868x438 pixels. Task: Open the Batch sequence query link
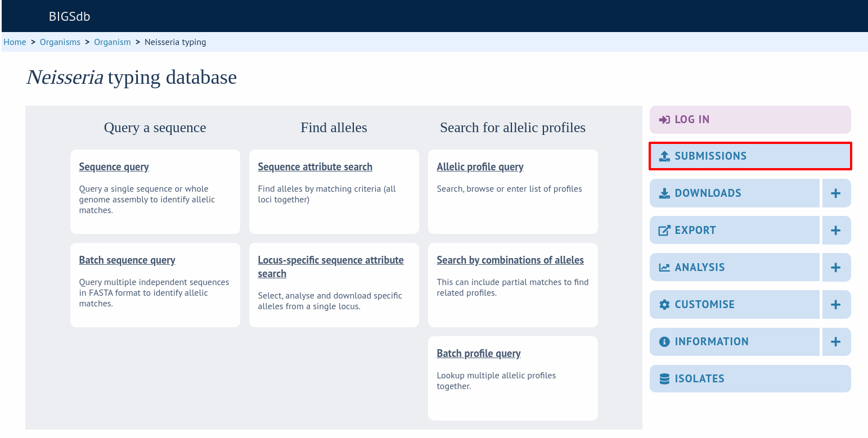[127, 260]
